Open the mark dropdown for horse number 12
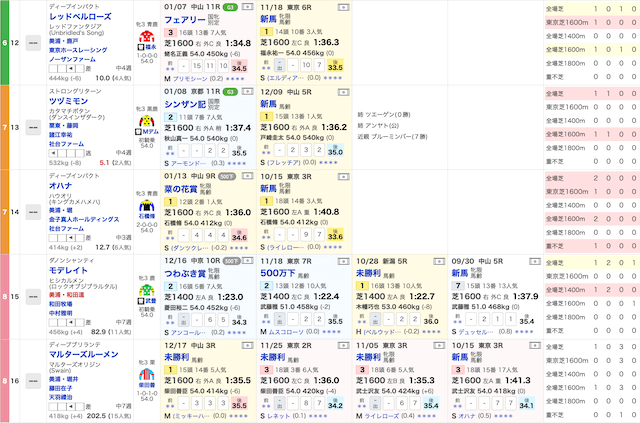Image resolution: width=640 pixels, height=423 pixels. pyautogui.click(x=32, y=43)
